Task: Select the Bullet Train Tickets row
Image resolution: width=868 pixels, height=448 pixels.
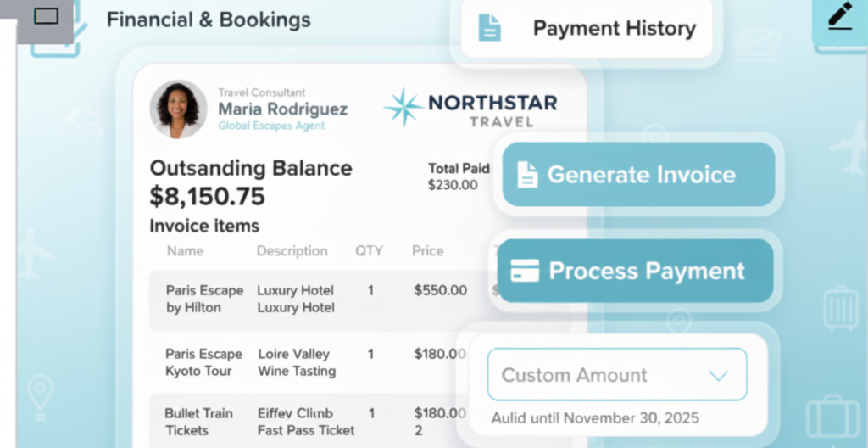Action: pos(322,422)
